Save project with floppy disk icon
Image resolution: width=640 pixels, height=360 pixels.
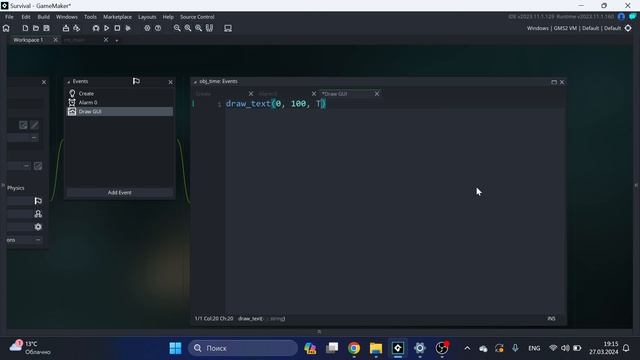(47, 28)
